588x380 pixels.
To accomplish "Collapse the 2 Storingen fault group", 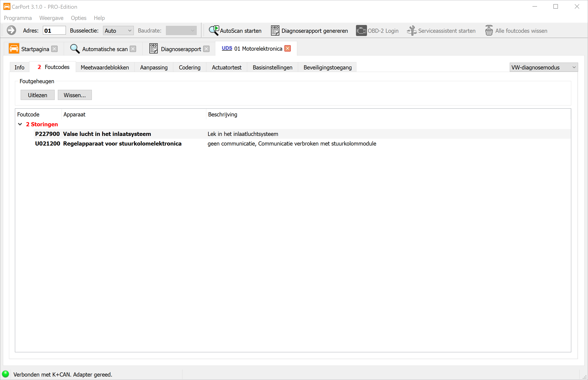I will tap(20, 124).
